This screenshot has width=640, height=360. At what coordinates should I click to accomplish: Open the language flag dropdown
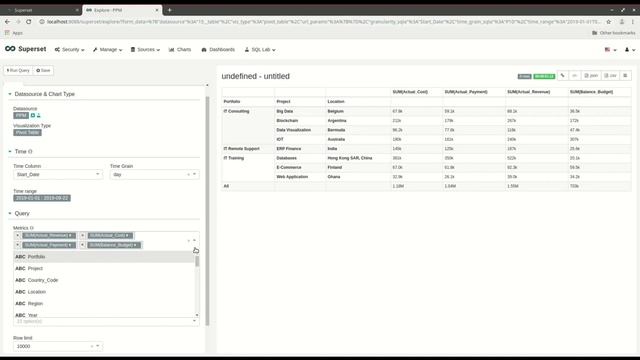[x=611, y=49]
